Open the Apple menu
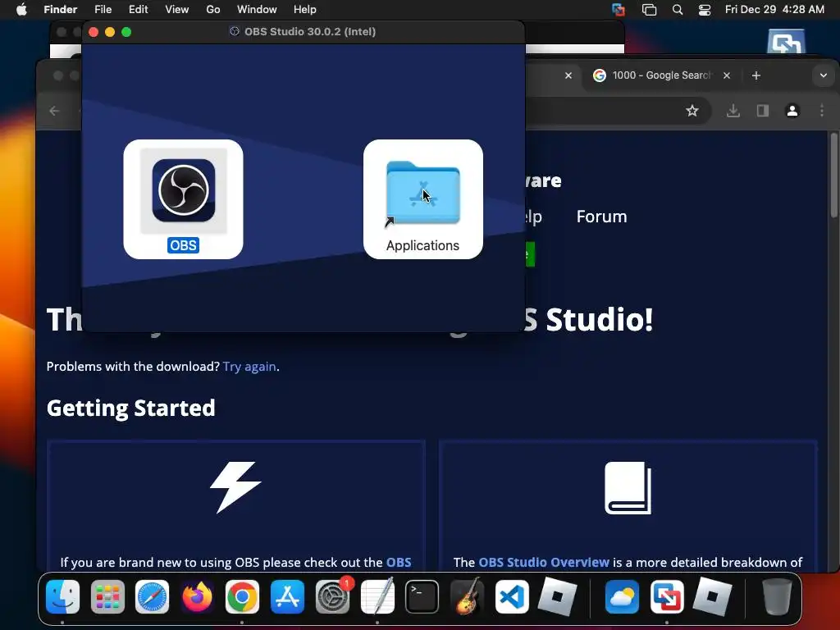The image size is (840, 630). (21, 10)
